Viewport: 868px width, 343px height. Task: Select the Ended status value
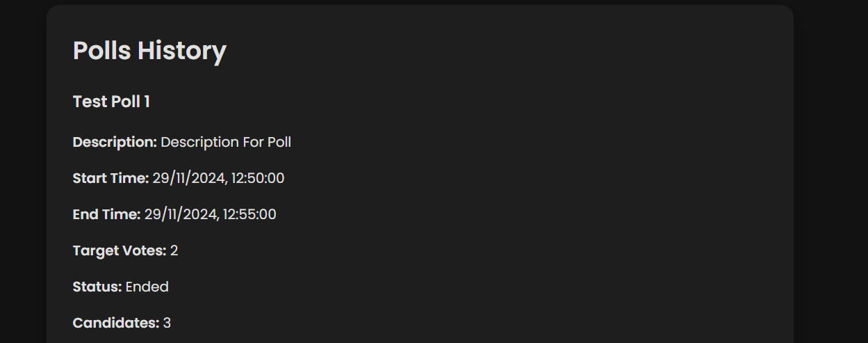(x=147, y=287)
